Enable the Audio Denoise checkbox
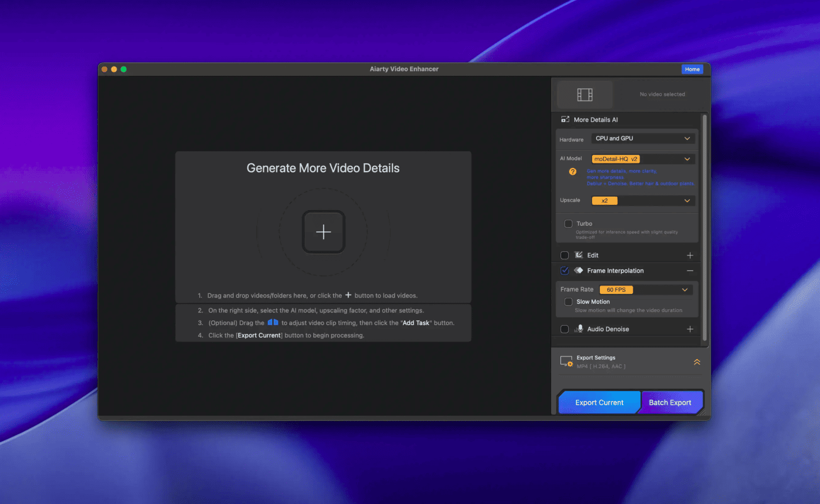The height and width of the screenshot is (504, 820). coord(565,329)
